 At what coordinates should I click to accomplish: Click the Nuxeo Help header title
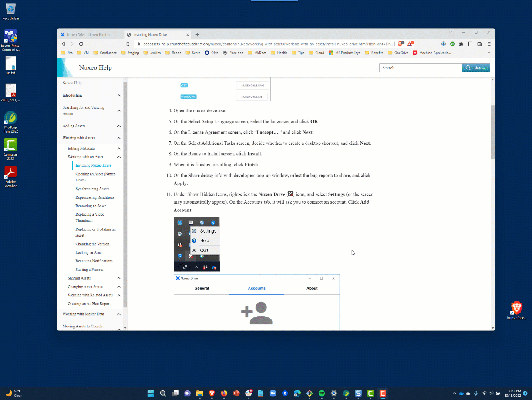(95, 68)
